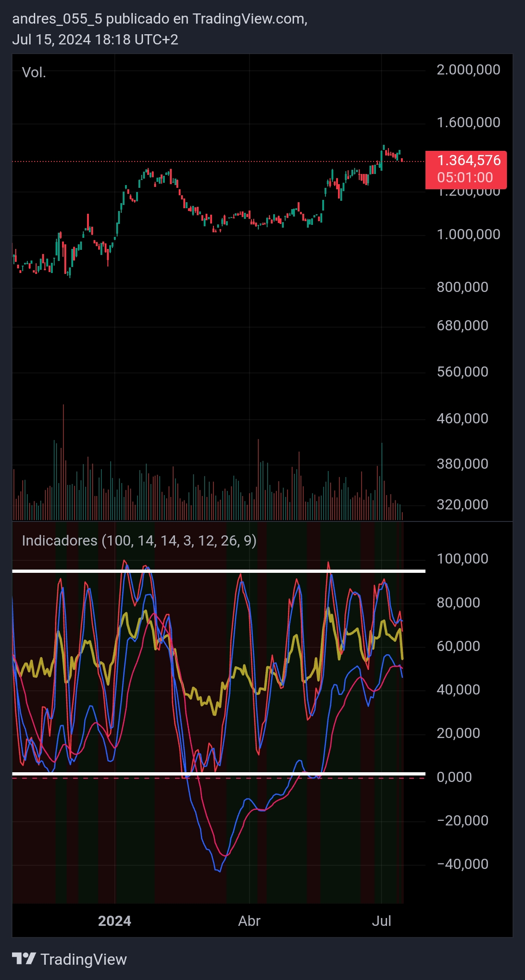Viewport: 525px width, 980px height.
Task: Click the Jul 15, 2024 18:18 timestamp
Action: 95,40
